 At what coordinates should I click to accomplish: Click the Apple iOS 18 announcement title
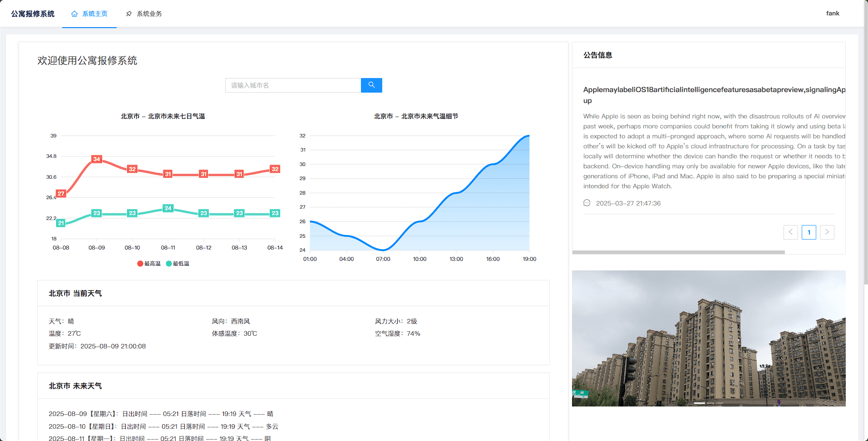[x=714, y=95]
